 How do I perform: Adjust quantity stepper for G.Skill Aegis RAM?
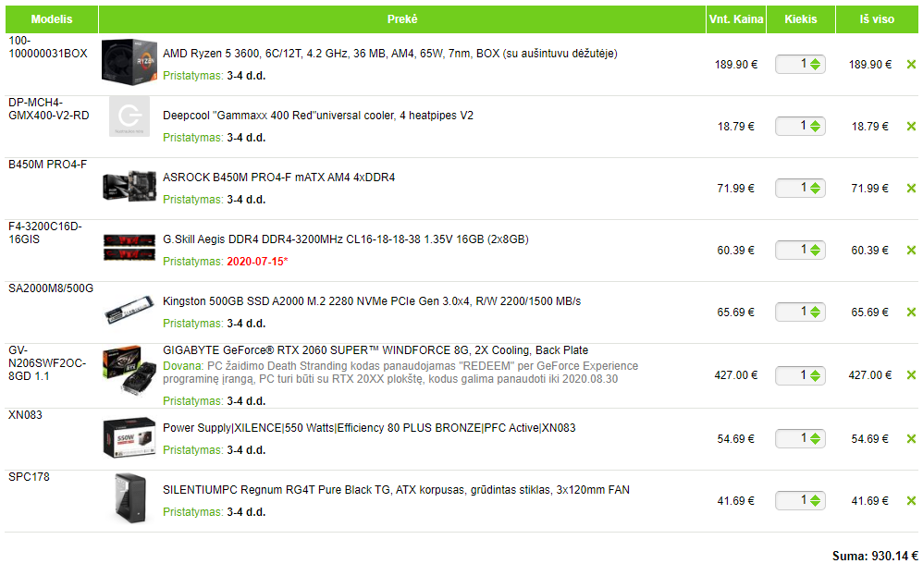click(x=816, y=251)
